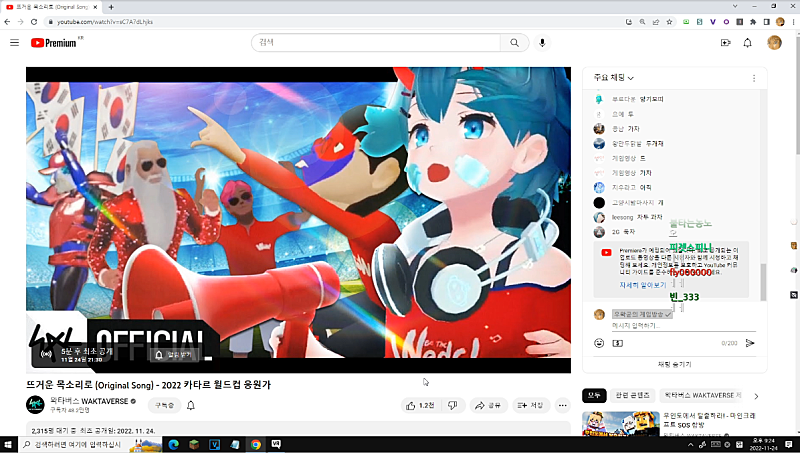Reload the page in browser toolbar
Image resolution: width=800 pixels, height=453 pixels.
(x=34, y=22)
